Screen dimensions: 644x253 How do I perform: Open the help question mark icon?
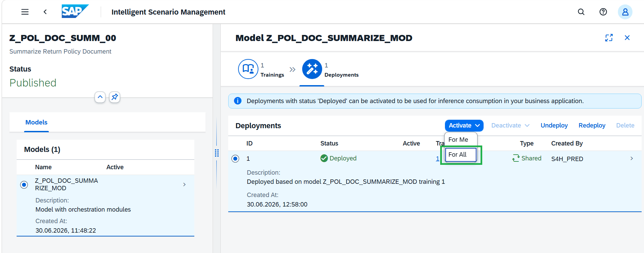603,12
